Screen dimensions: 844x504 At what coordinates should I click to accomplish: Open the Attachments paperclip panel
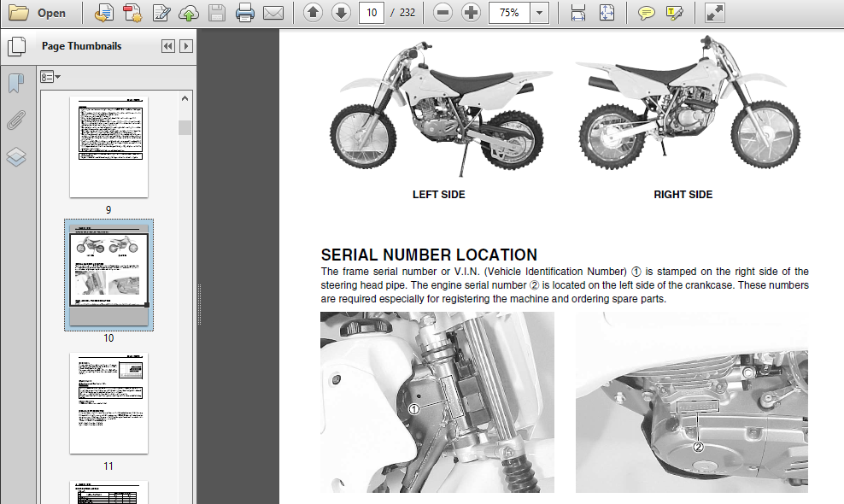point(16,120)
